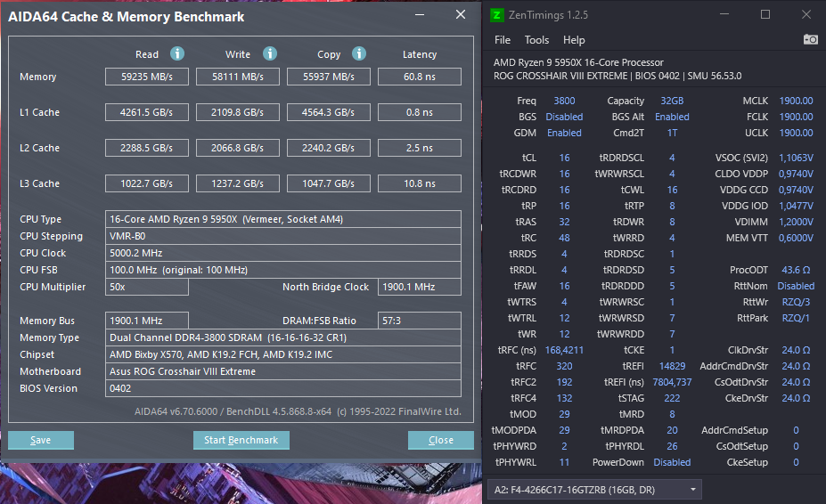Viewport: 826px width, 504px height.
Task: Click the Memory Read 59235 MB/s field
Action: (147, 77)
